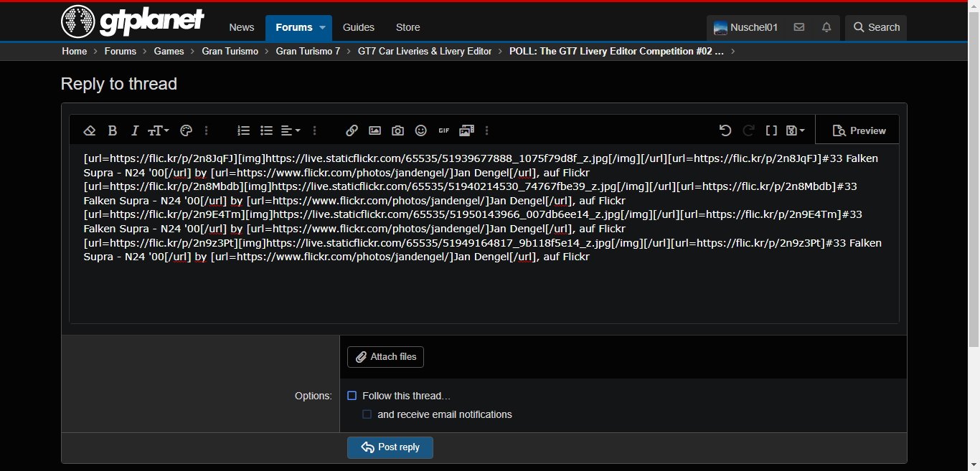Image resolution: width=980 pixels, height=471 pixels.
Task: Open the Guides tab
Action: click(x=359, y=27)
